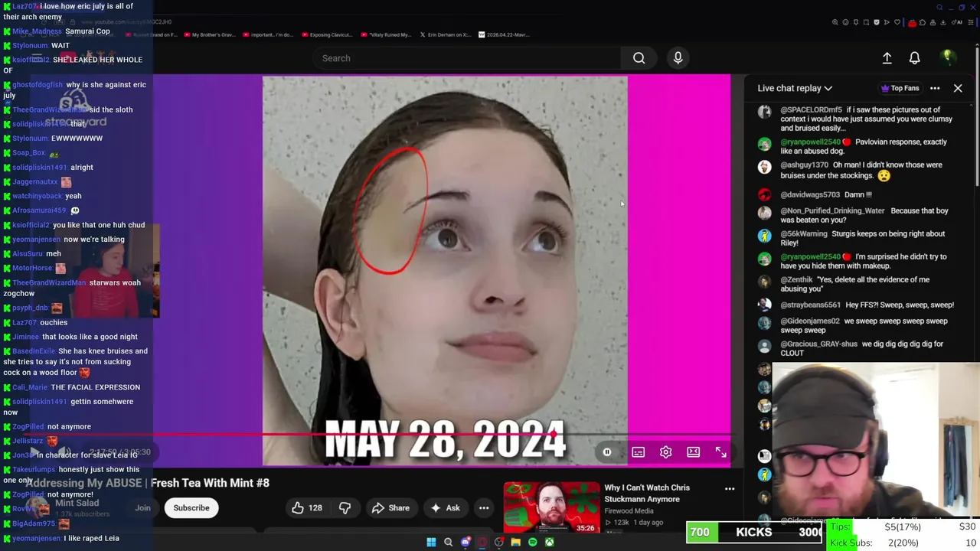980x551 pixels.
Task: Like the video with 128 likes
Action: pos(306,508)
